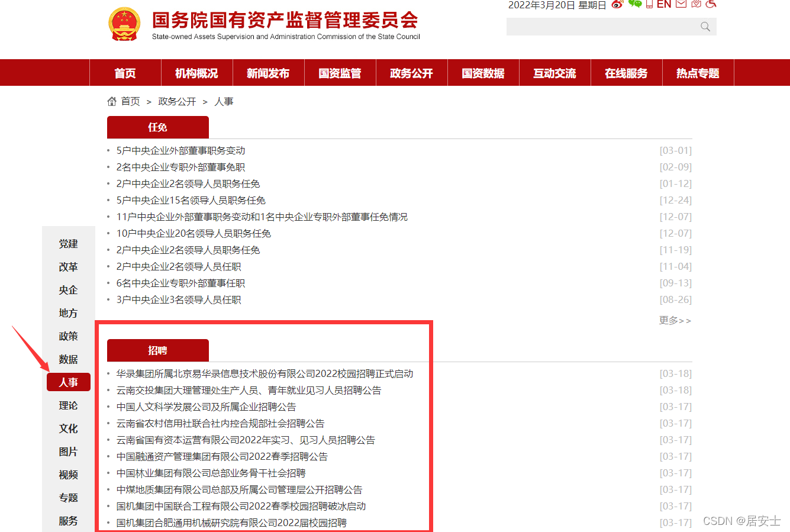Open the accessibility wheelchair icon

[711, 4]
